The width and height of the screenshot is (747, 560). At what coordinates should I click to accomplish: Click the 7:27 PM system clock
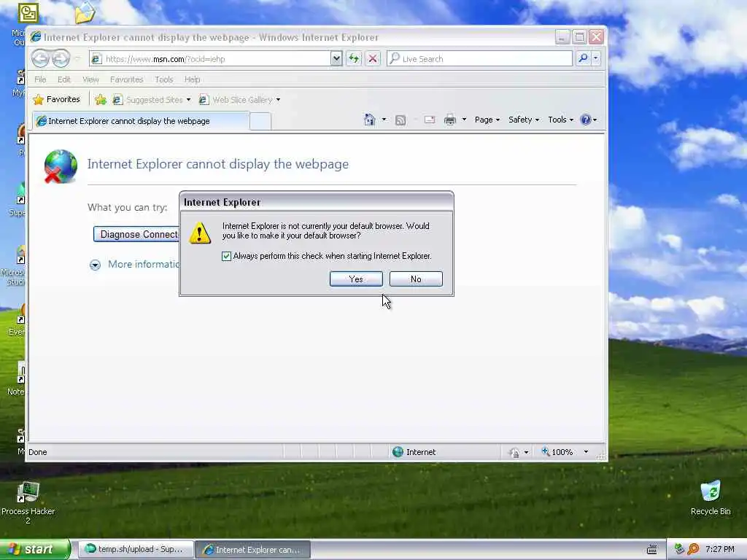(720, 550)
